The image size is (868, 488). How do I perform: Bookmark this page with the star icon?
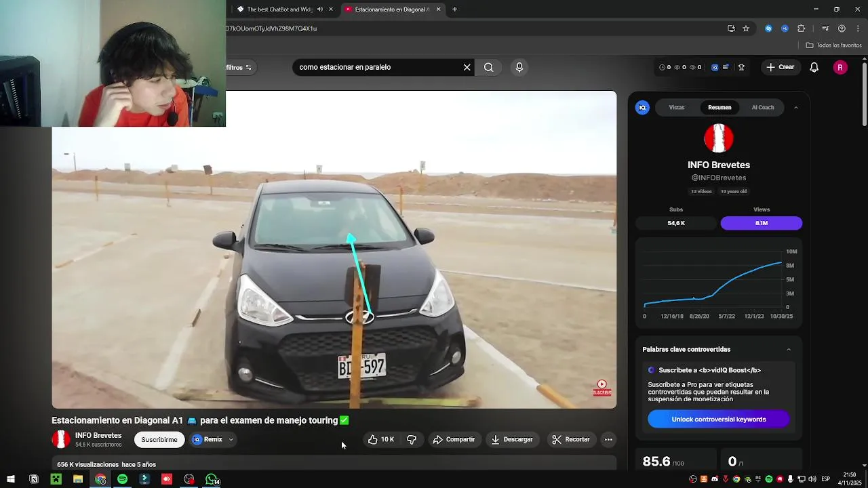coord(746,28)
